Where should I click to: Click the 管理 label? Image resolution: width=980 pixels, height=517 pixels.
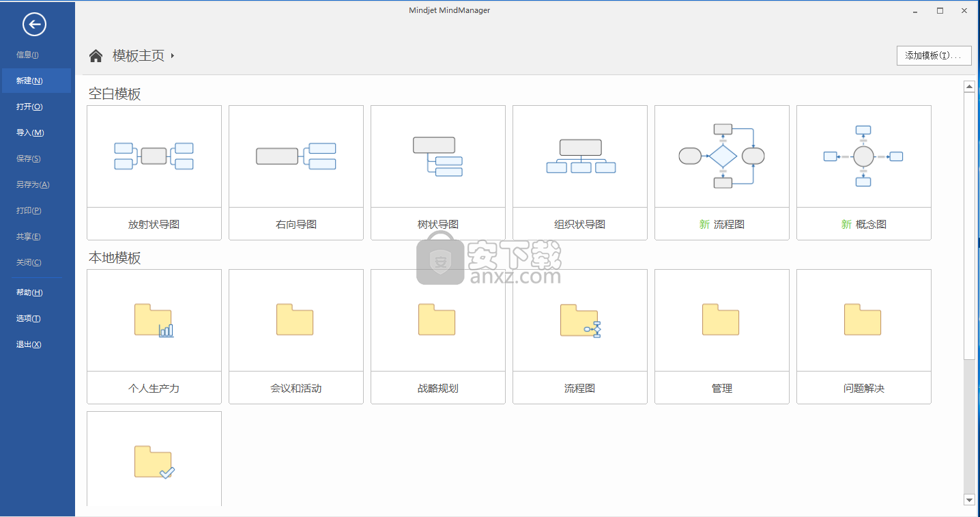pos(722,388)
